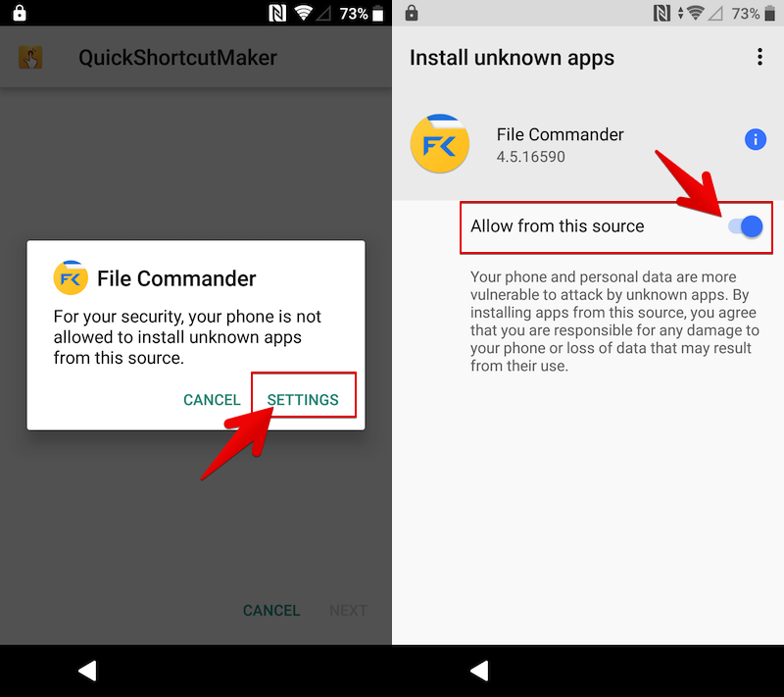
Task: Tap the right screen back arrow
Action: click(x=480, y=671)
